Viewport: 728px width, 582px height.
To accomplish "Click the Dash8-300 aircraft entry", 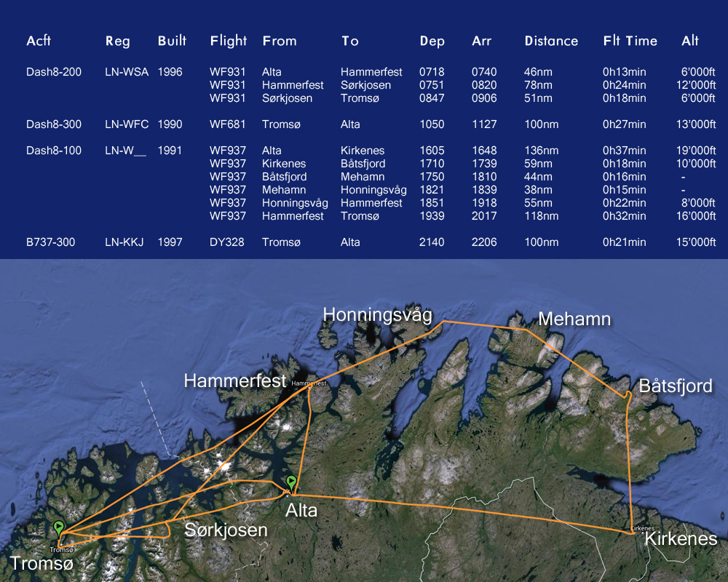I will [x=54, y=124].
